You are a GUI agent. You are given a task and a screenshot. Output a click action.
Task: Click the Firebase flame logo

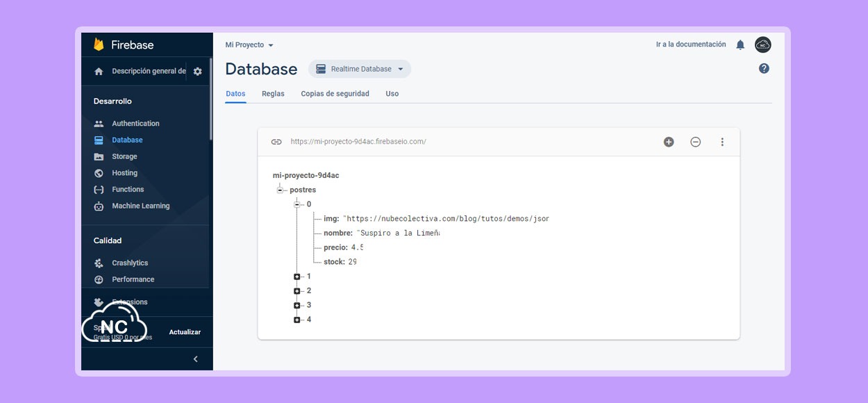point(99,44)
